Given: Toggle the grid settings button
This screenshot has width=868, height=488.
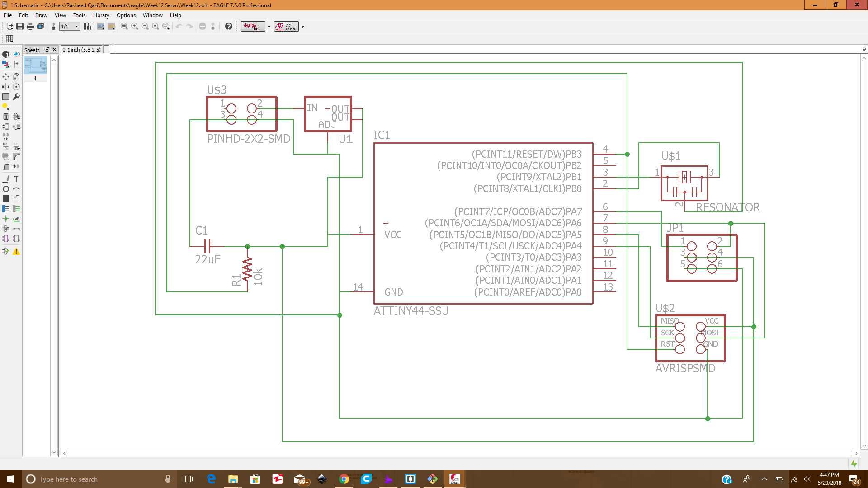Looking at the screenshot, I should pyautogui.click(x=9, y=39).
